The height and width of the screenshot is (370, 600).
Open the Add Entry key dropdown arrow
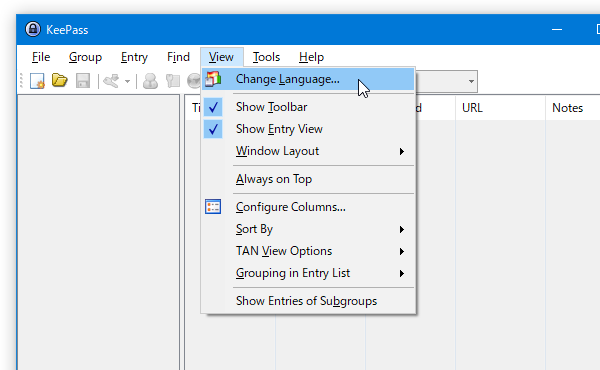(127, 81)
